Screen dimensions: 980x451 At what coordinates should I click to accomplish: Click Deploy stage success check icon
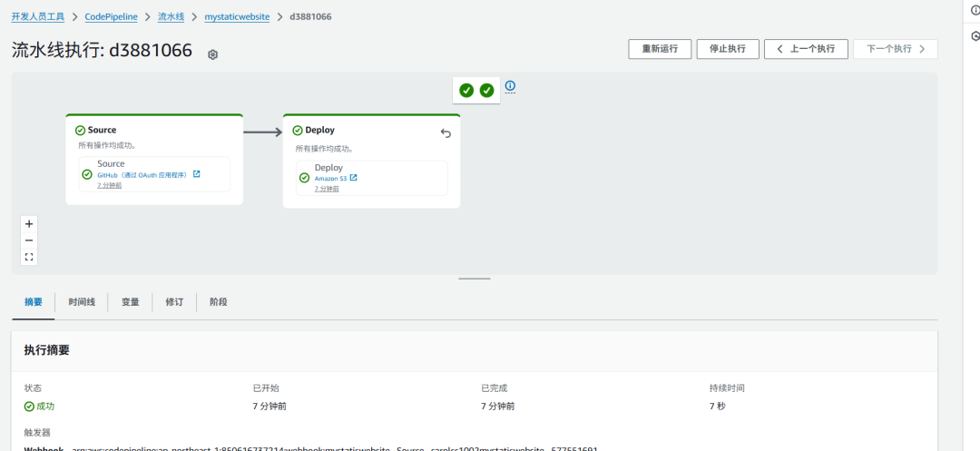point(298,130)
